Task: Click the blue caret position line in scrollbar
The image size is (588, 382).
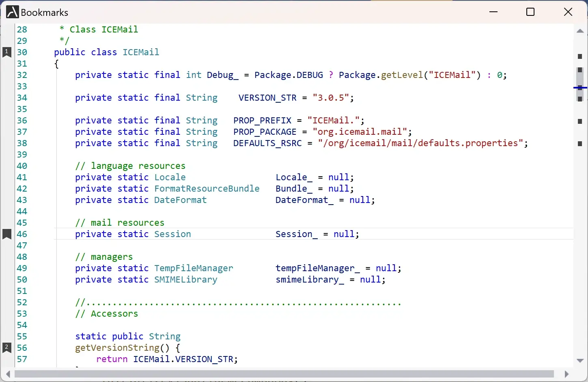Action: pyautogui.click(x=580, y=87)
